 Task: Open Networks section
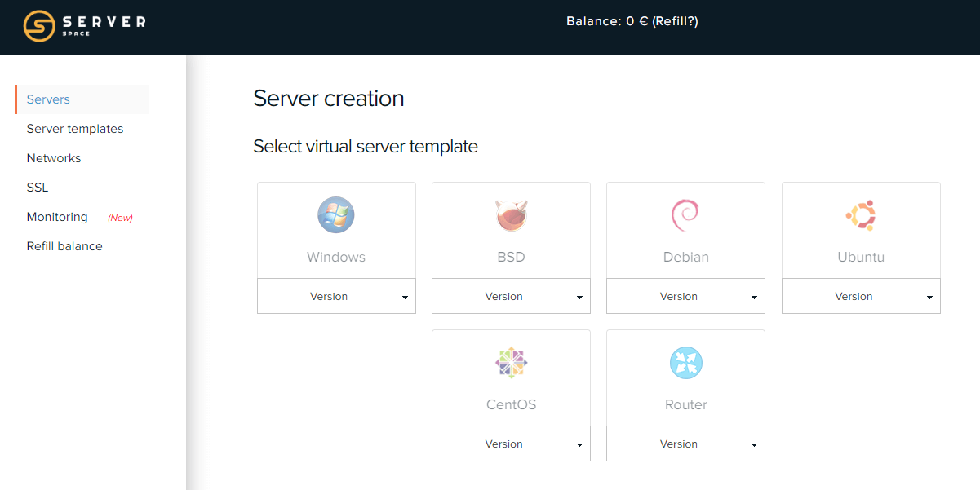54,158
